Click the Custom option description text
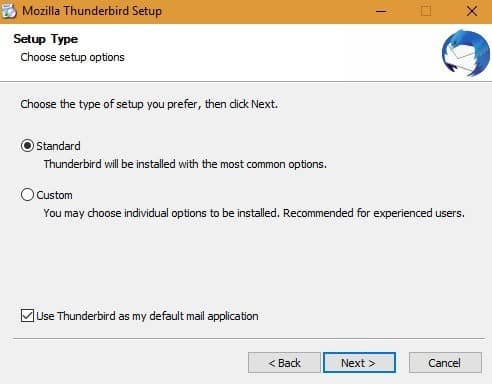Image resolution: width=492 pixels, height=384 pixels. [x=254, y=213]
